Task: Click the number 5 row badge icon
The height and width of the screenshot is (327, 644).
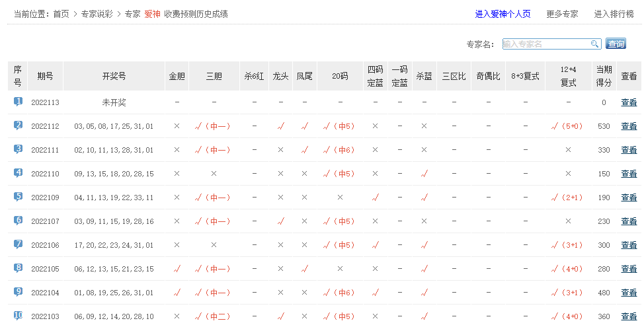Action: point(18,197)
